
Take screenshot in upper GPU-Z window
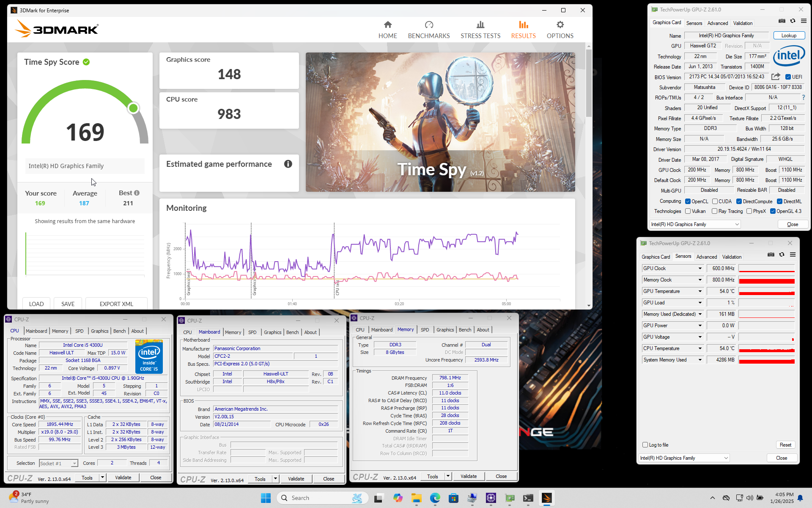[x=782, y=21]
